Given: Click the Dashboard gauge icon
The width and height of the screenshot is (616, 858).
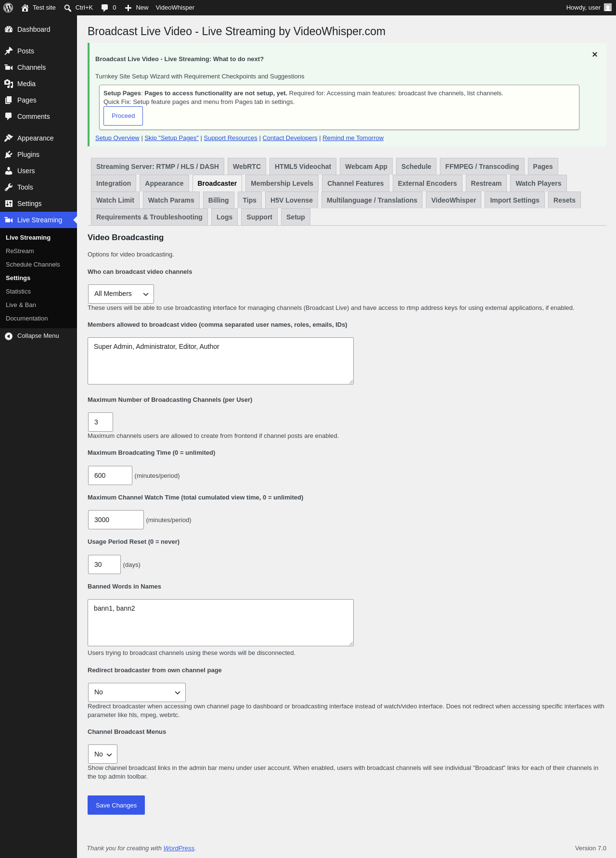Looking at the screenshot, I should (x=9, y=29).
